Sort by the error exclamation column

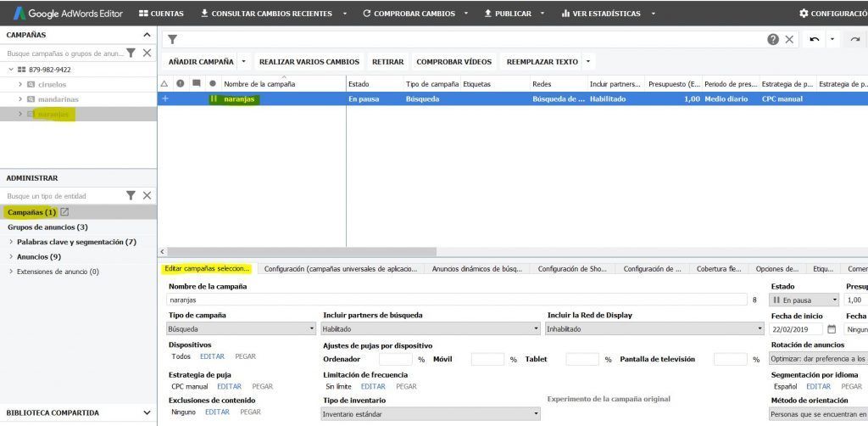point(180,84)
